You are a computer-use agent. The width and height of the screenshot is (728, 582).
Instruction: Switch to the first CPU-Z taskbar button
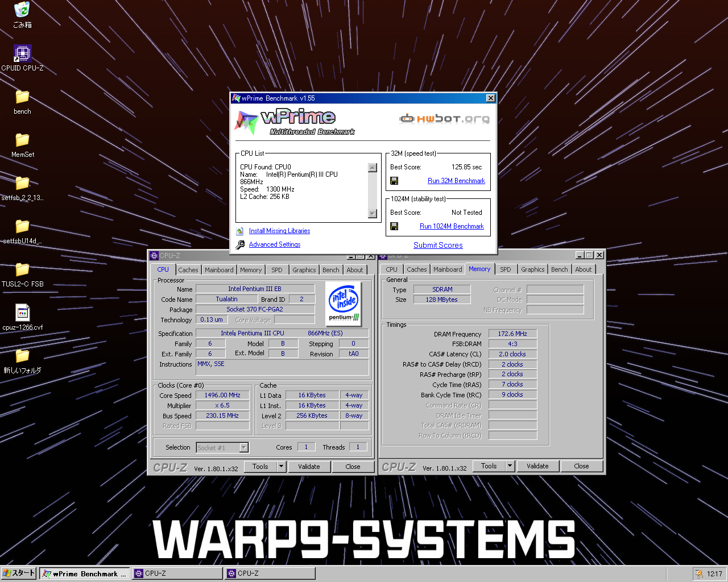(177, 573)
